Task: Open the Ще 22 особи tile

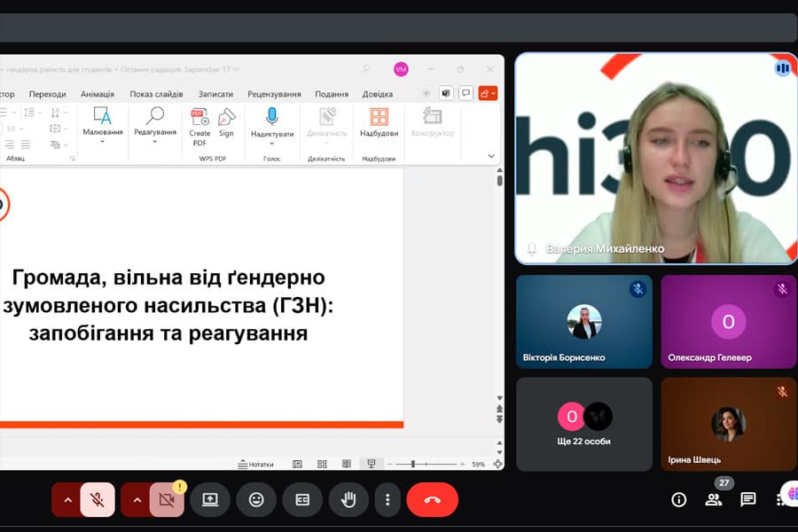Action: point(583,424)
